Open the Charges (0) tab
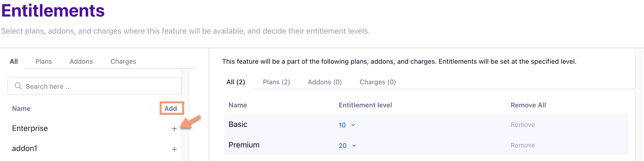 pos(378,82)
